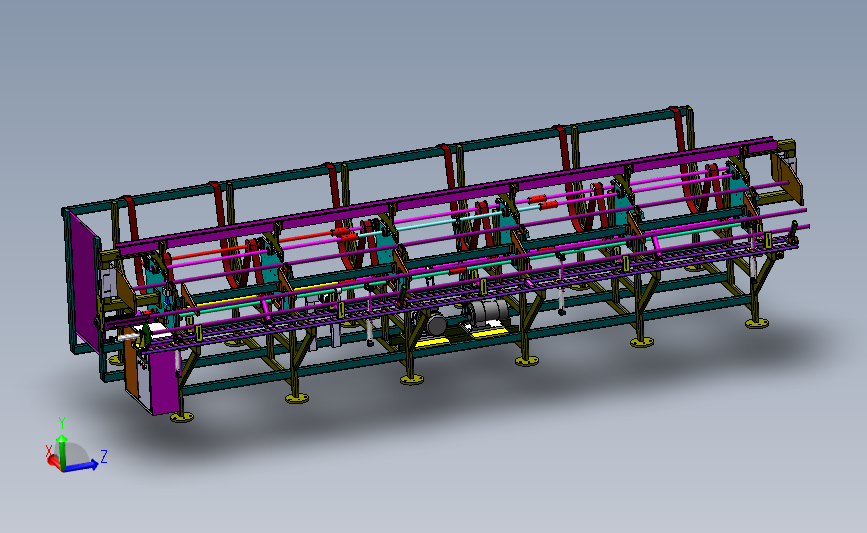Select the long magenta top beam of the machine
The height and width of the screenshot is (533, 867).
[x=445, y=195]
